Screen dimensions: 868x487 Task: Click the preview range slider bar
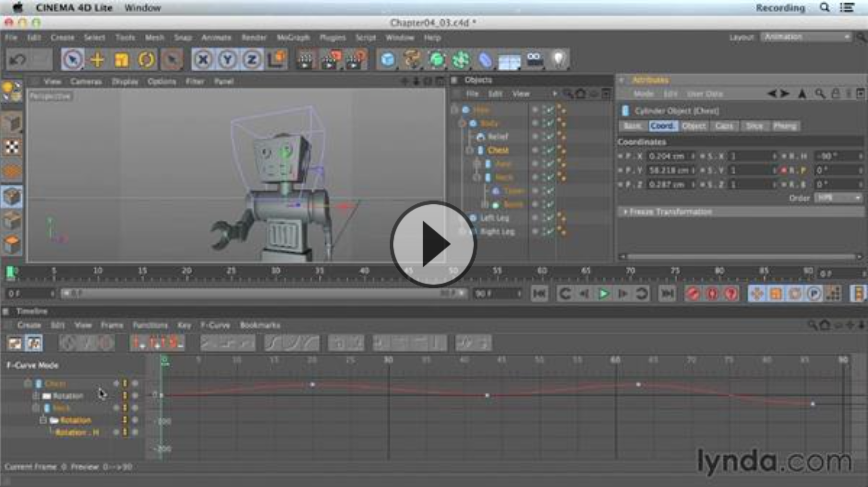click(263, 293)
